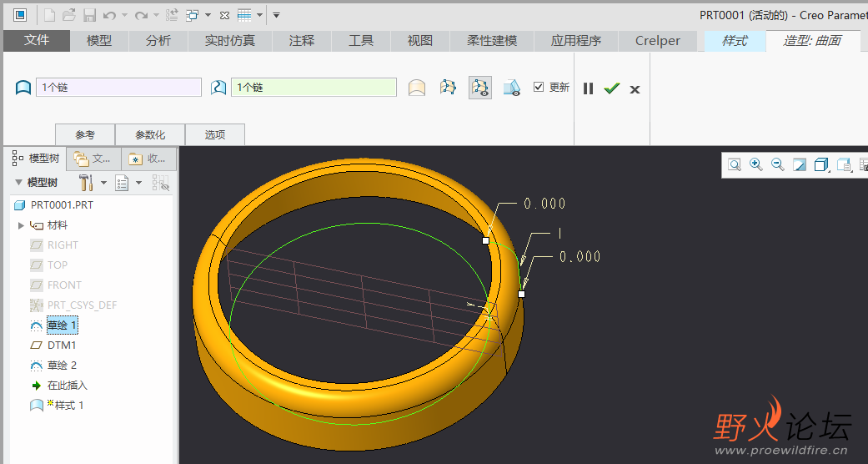The width and height of the screenshot is (868, 464).
Task: Switch to the 工具 ribbon tab
Action: (361, 40)
